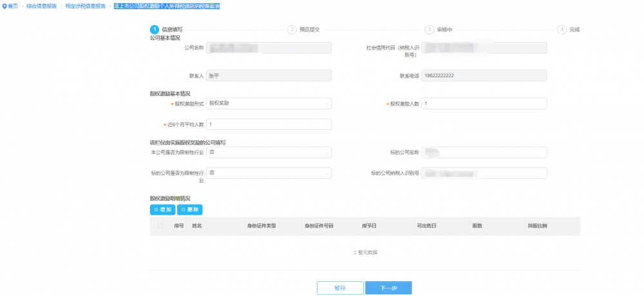Go to 综合信息报告 breadcrumb
This screenshot has width=644, height=296.
pyautogui.click(x=41, y=6)
